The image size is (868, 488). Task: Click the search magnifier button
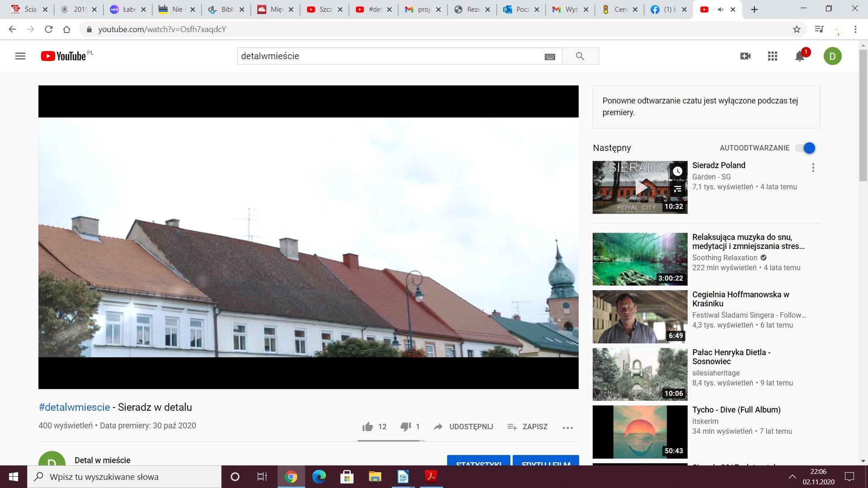(580, 56)
